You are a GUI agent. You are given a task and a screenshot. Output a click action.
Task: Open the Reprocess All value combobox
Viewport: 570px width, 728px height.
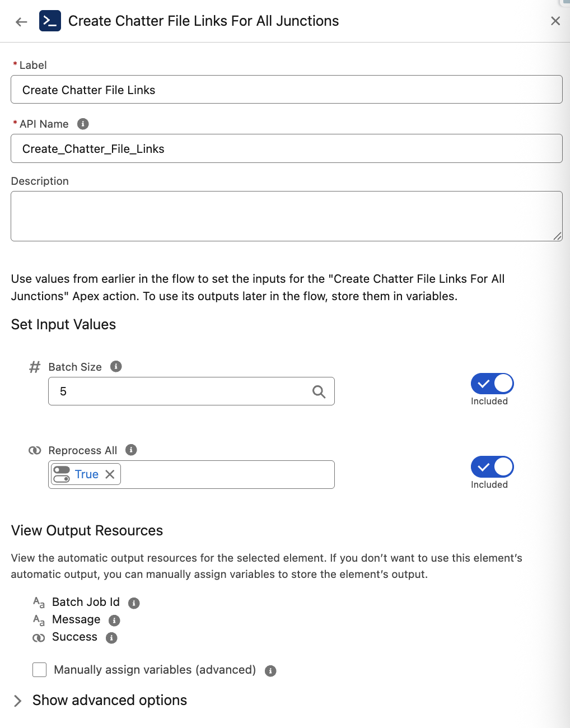226,475
